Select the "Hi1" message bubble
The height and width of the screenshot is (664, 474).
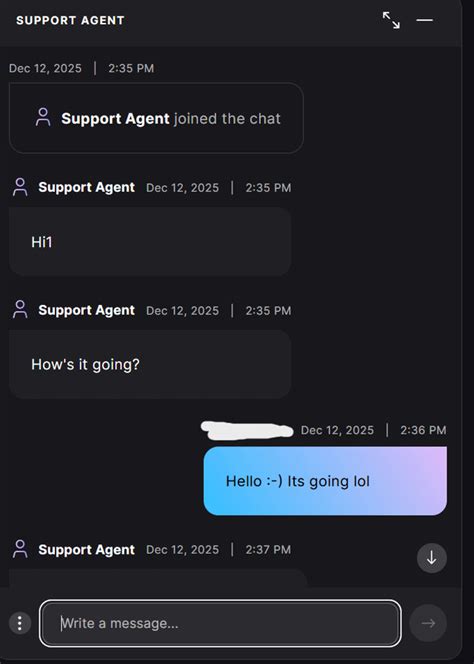tap(150, 242)
